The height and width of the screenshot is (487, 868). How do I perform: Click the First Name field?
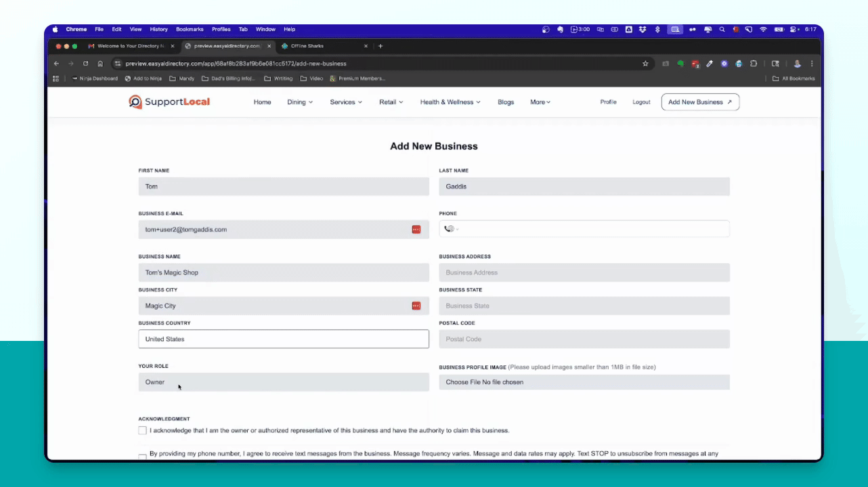(284, 187)
